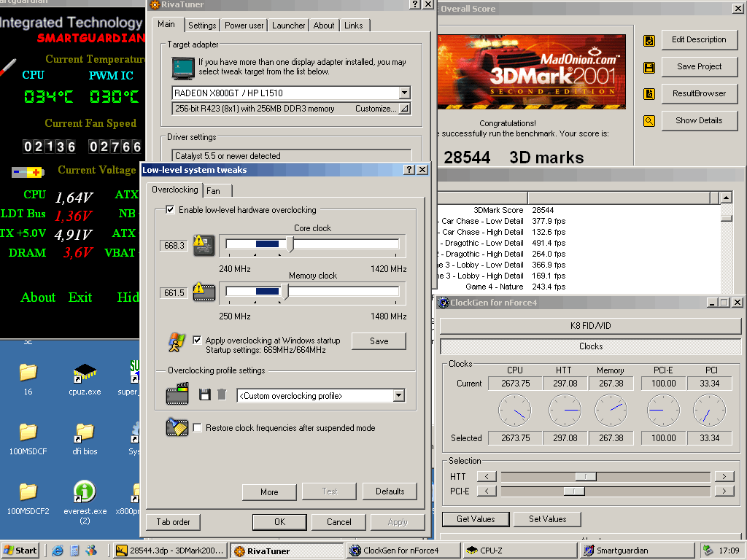Open the Windows Start menu
The width and height of the screenshot is (747, 560).
click(x=20, y=551)
